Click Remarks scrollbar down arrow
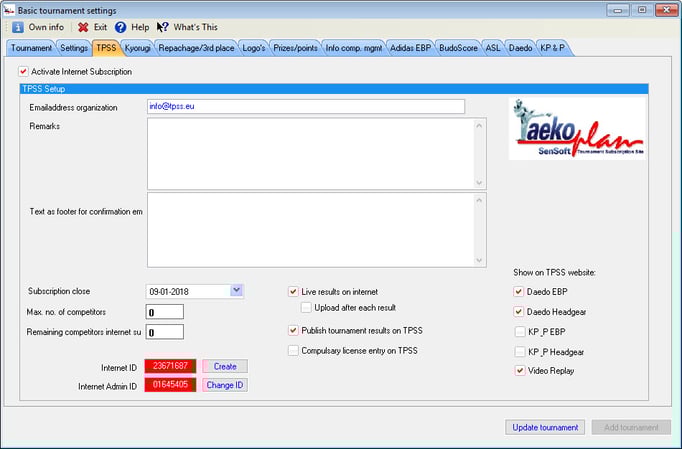 [x=479, y=183]
